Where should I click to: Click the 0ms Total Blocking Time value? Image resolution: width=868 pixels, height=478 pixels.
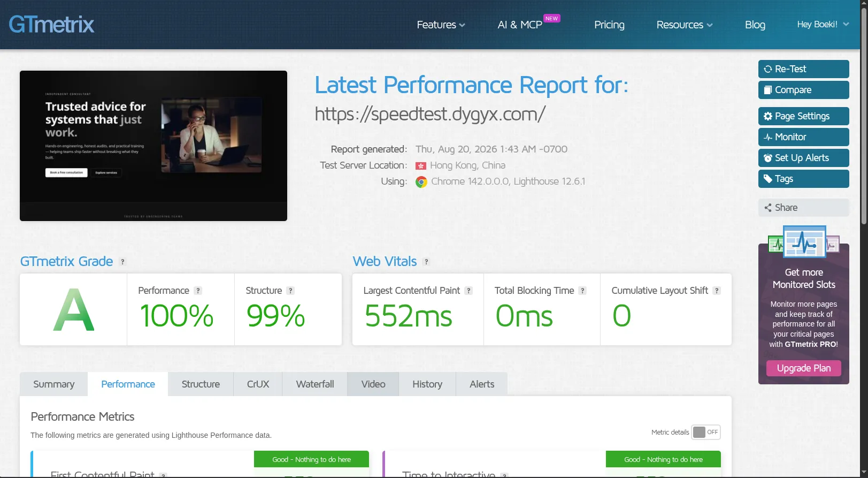pyautogui.click(x=524, y=316)
